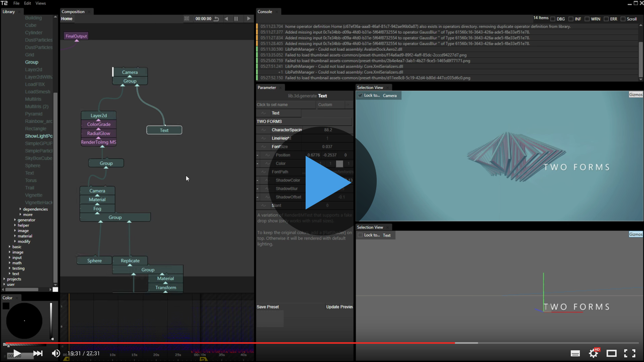Click the gray Color parameter swatch
Viewport: 644px width, 362px height.
coord(339,164)
